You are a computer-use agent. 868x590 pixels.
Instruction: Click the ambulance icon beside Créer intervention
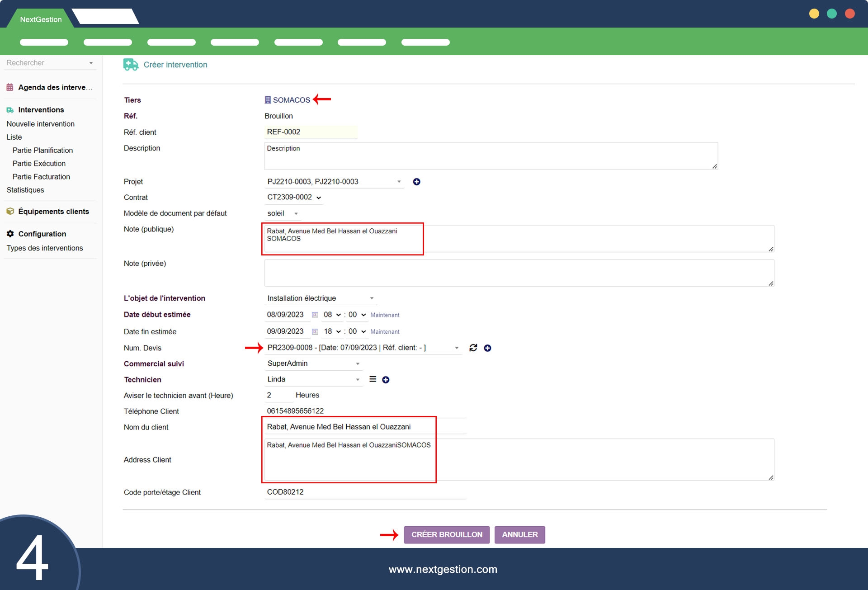(x=131, y=65)
